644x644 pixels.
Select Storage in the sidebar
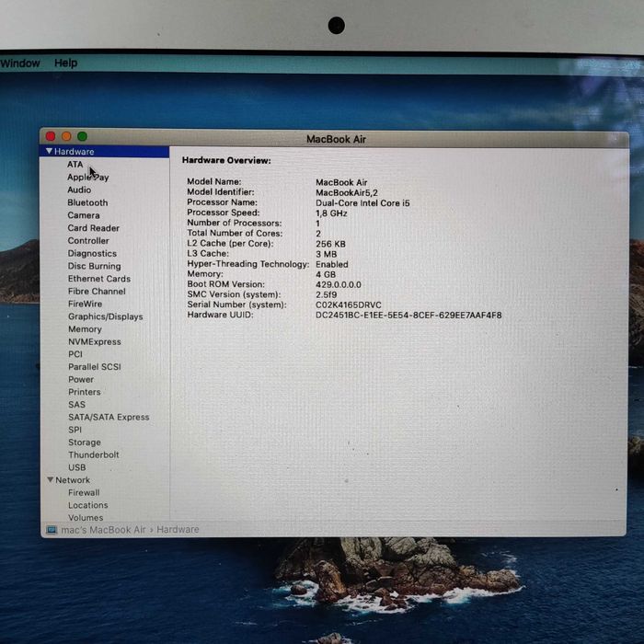(x=85, y=443)
